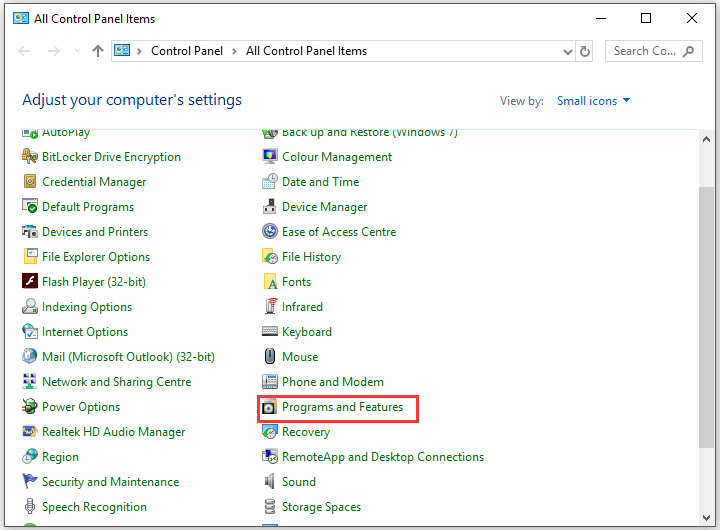Open the Network and Sharing Centre link
Screen dimensions: 720x530
(x=117, y=382)
